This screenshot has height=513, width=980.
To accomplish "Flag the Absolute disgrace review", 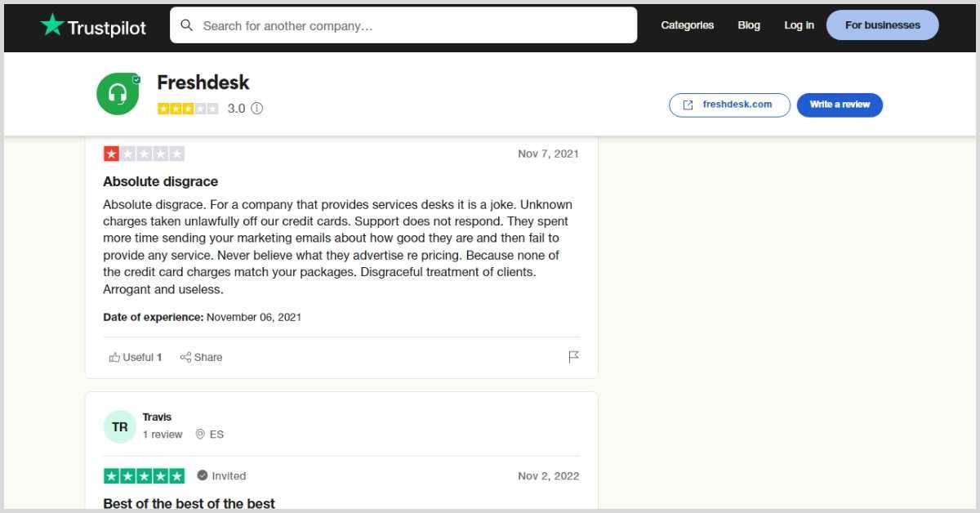I will [x=573, y=356].
